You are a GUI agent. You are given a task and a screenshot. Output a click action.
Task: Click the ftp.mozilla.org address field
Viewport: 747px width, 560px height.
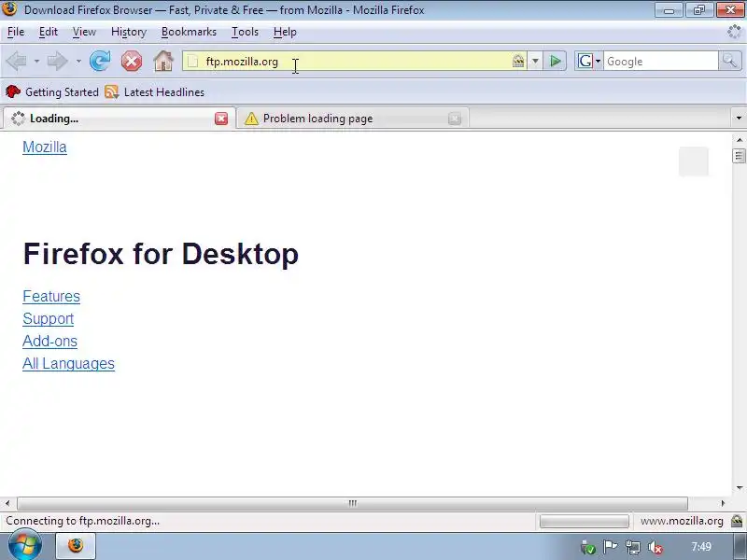click(x=355, y=62)
